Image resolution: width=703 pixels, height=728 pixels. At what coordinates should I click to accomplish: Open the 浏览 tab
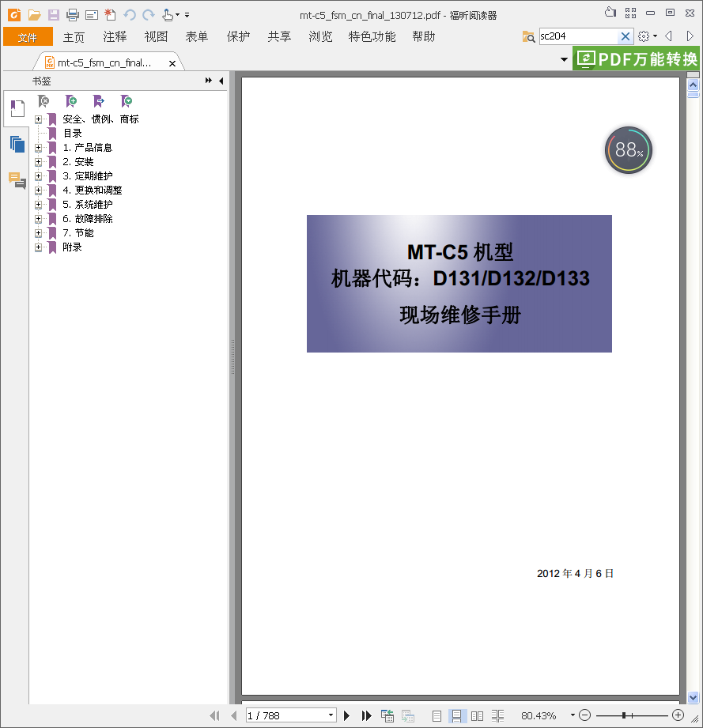click(320, 36)
